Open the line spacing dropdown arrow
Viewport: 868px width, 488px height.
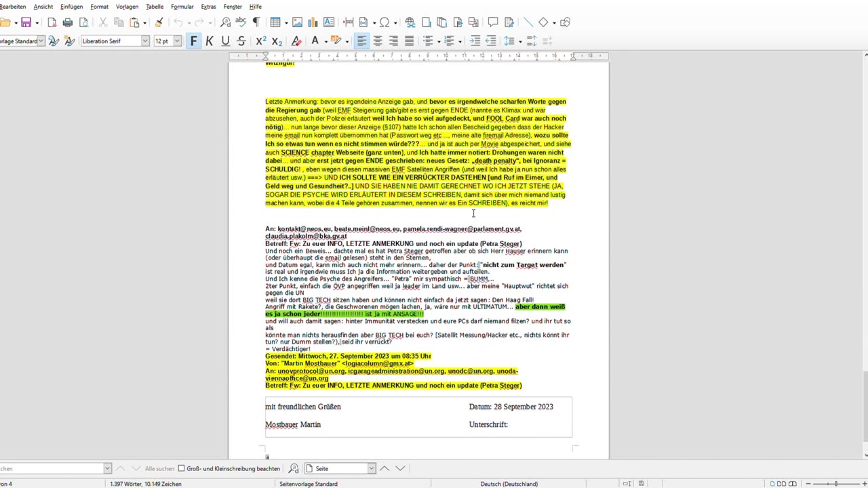click(x=520, y=41)
